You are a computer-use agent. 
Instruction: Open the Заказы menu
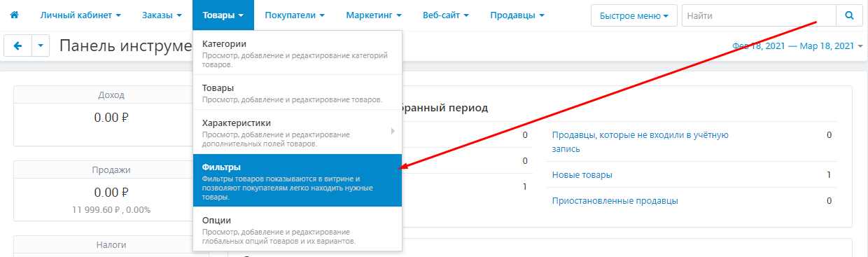(x=162, y=15)
